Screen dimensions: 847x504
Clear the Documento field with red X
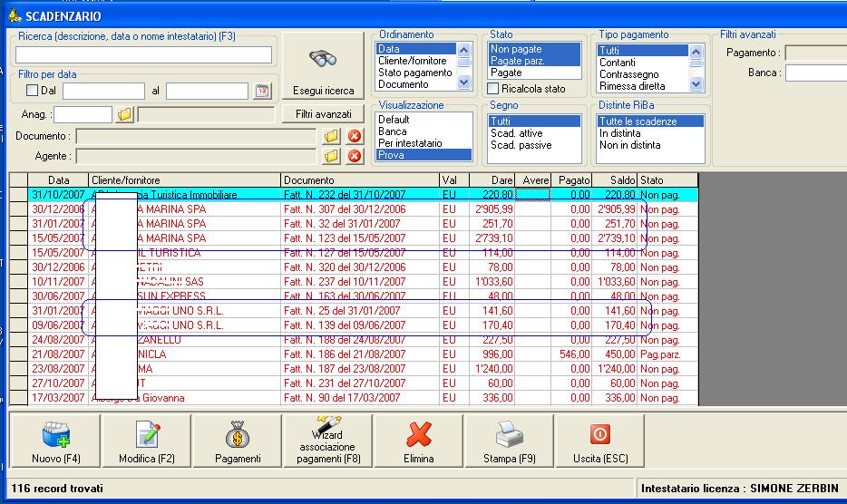point(355,136)
